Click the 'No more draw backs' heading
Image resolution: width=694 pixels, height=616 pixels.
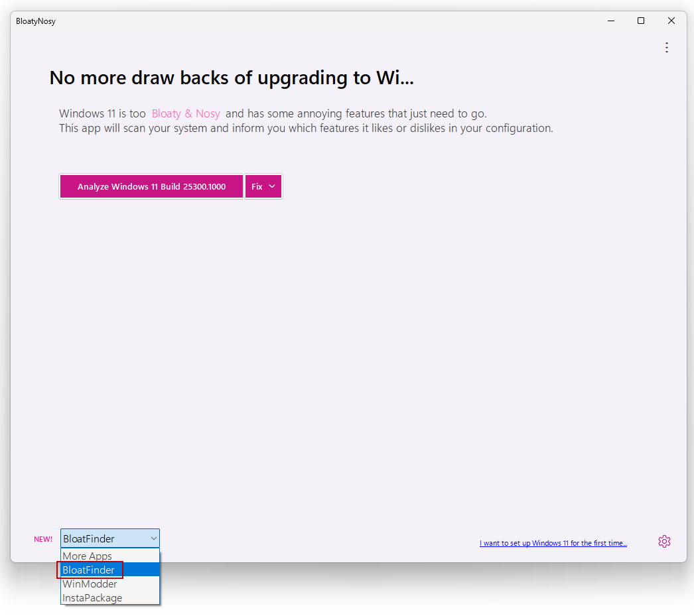[x=232, y=78]
